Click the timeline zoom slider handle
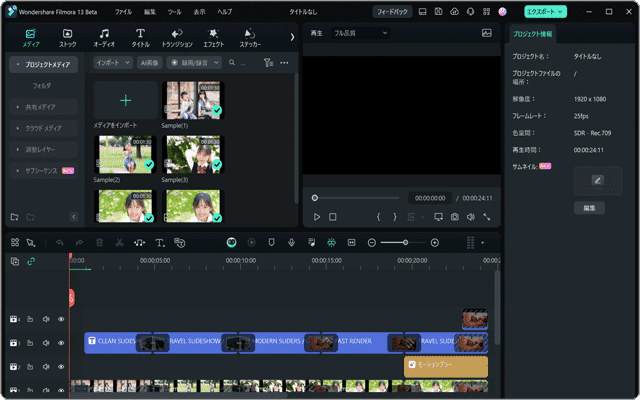This screenshot has height=400, width=640. [x=407, y=243]
